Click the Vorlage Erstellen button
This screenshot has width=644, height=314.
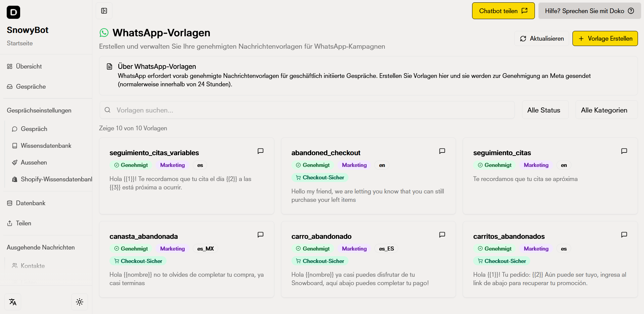(605, 39)
